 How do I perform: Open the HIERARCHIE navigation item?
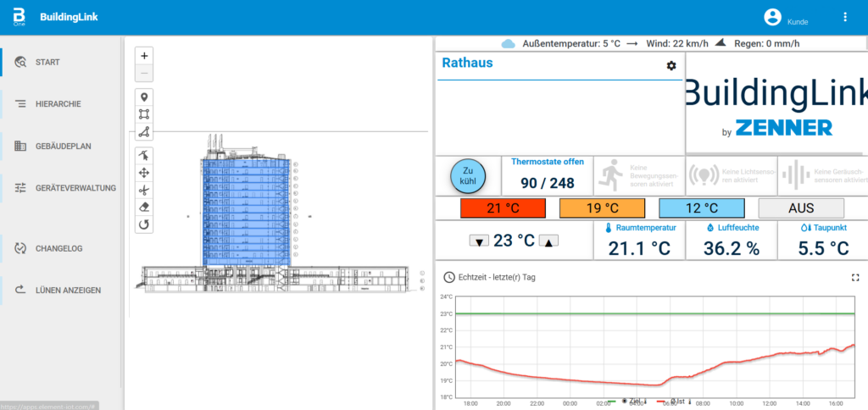61,103
